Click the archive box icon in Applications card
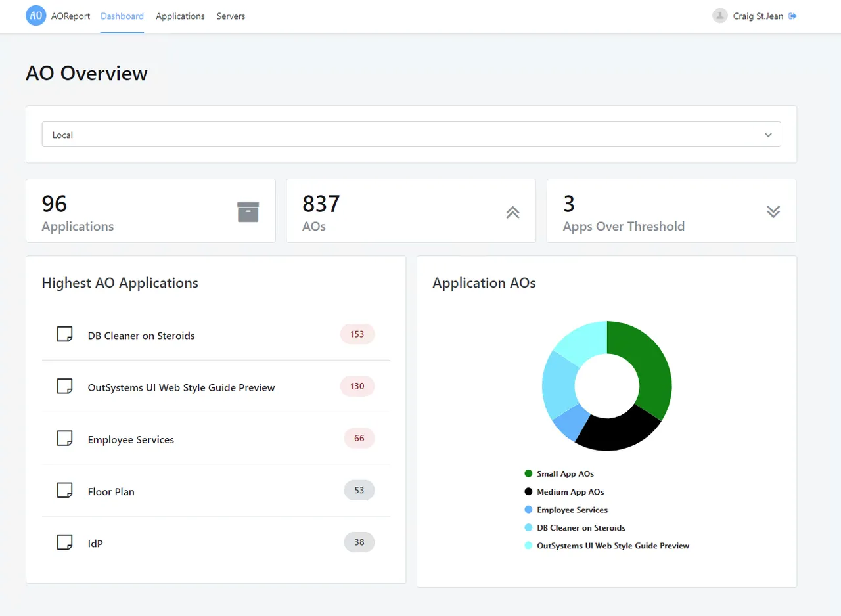Image resolution: width=841 pixels, height=616 pixels. pyautogui.click(x=248, y=212)
